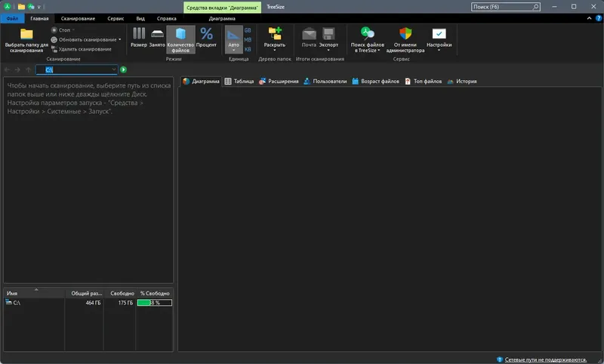604x364 pixels.
Task: Select the Chart (Диаграмма) view tab
Action: coord(201,82)
